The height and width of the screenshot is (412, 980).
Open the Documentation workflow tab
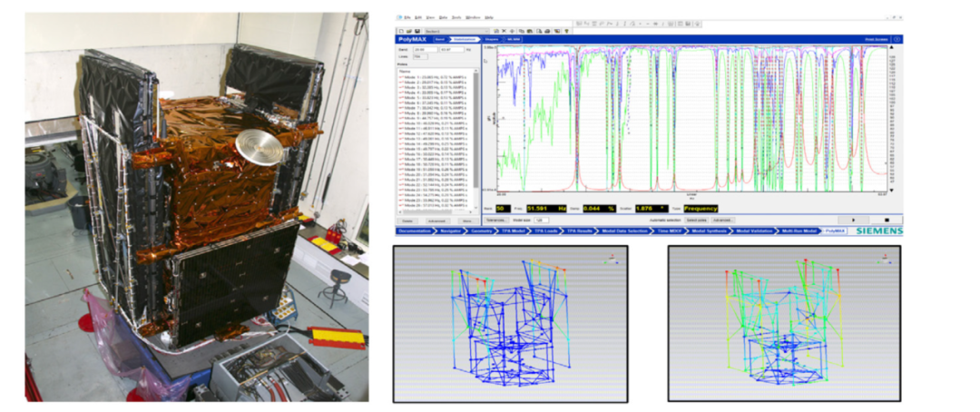tap(415, 231)
